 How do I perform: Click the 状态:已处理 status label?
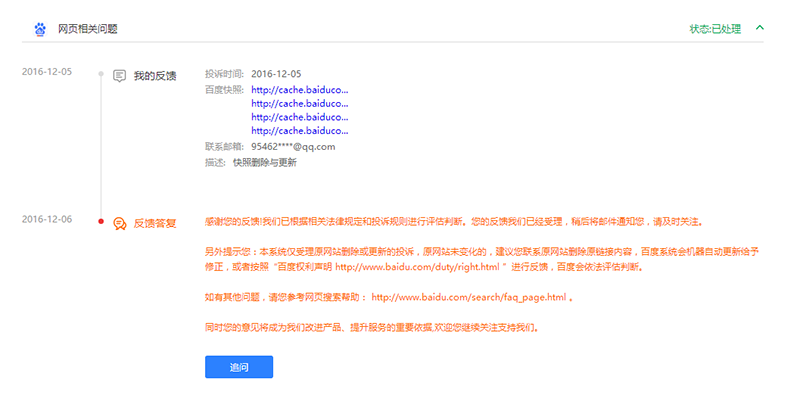(715, 29)
